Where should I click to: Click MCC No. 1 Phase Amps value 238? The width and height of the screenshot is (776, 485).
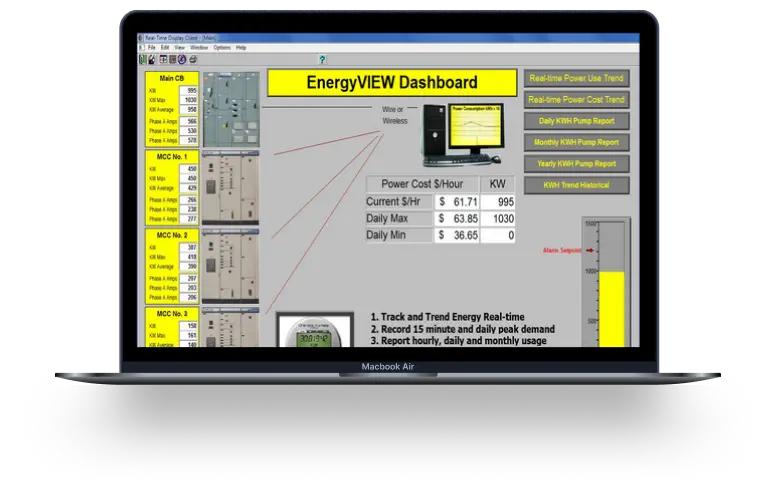(x=189, y=209)
